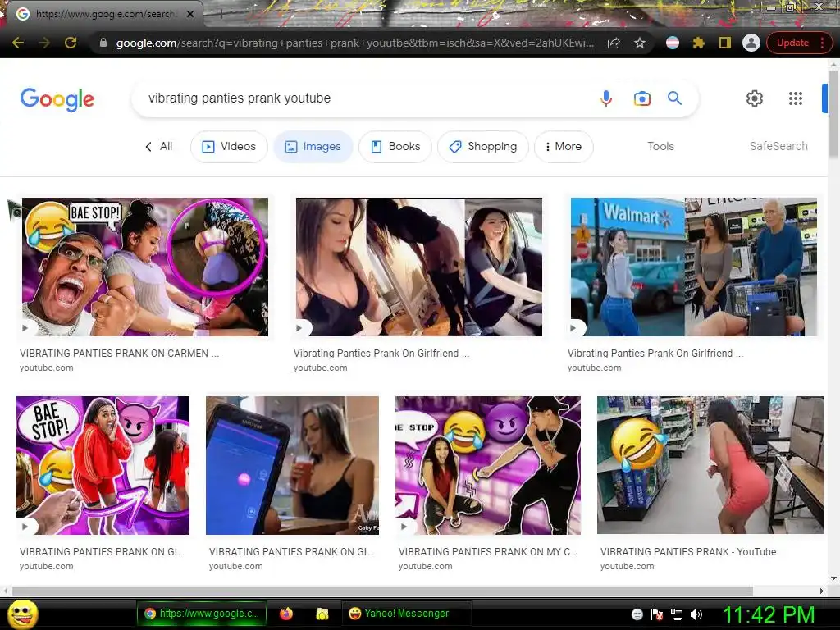The width and height of the screenshot is (840, 630).
Task: Select the Images tab
Action: [313, 146]
